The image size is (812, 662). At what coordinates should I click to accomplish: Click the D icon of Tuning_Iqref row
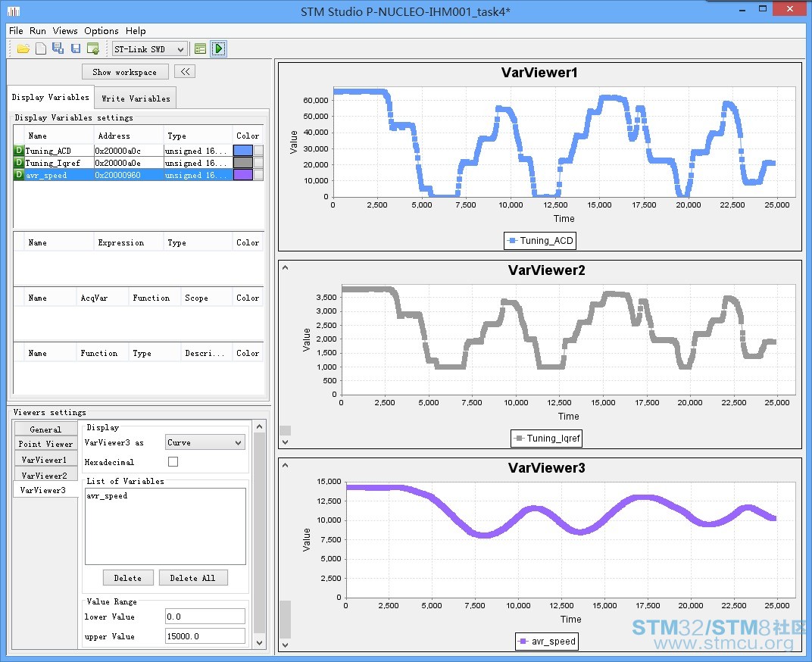(19, 163)
